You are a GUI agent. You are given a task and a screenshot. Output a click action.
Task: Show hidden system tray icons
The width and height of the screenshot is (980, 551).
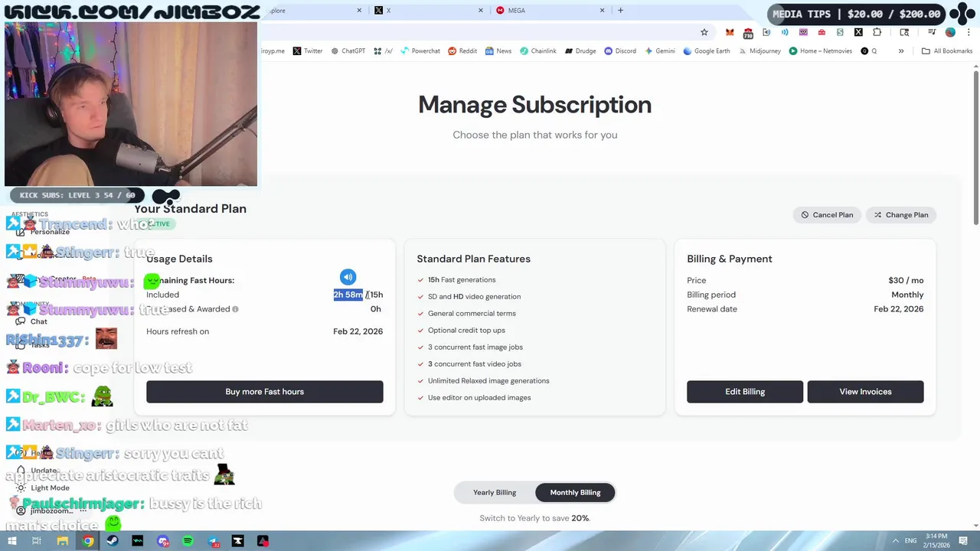[x=896, y=541]
